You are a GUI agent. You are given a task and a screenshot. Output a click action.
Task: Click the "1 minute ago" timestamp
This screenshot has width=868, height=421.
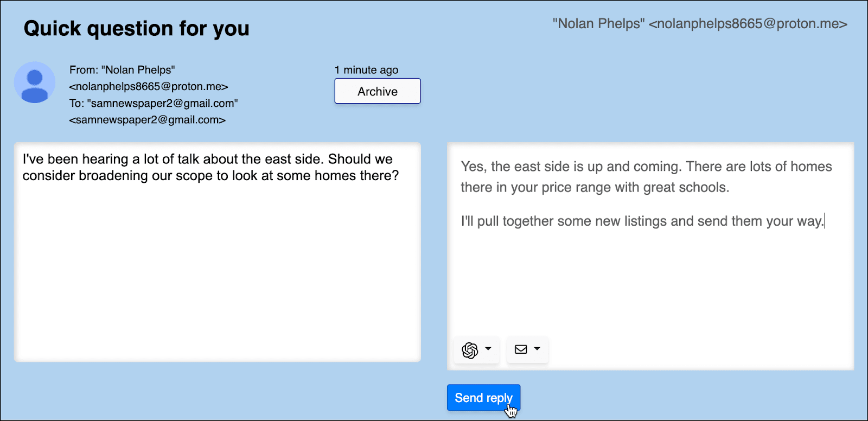pos(366,70)
